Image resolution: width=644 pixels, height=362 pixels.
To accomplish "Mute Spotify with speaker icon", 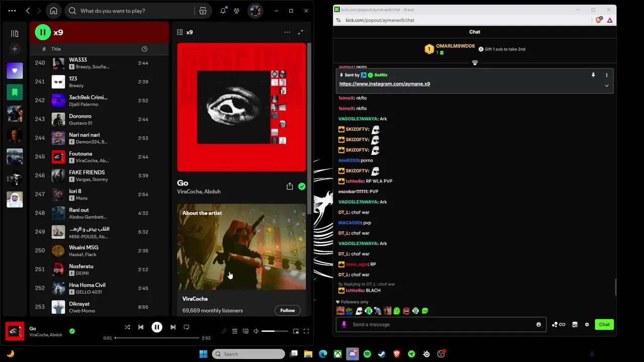I will coord(256,331).
